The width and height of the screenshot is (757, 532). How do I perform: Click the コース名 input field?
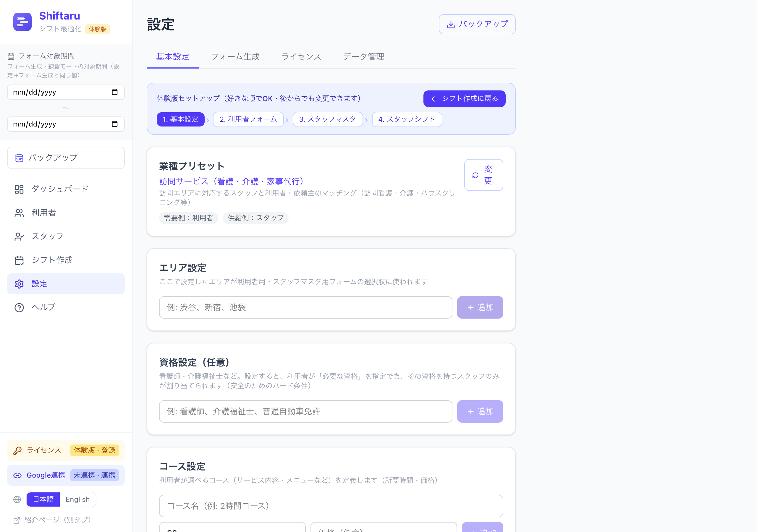331,506
